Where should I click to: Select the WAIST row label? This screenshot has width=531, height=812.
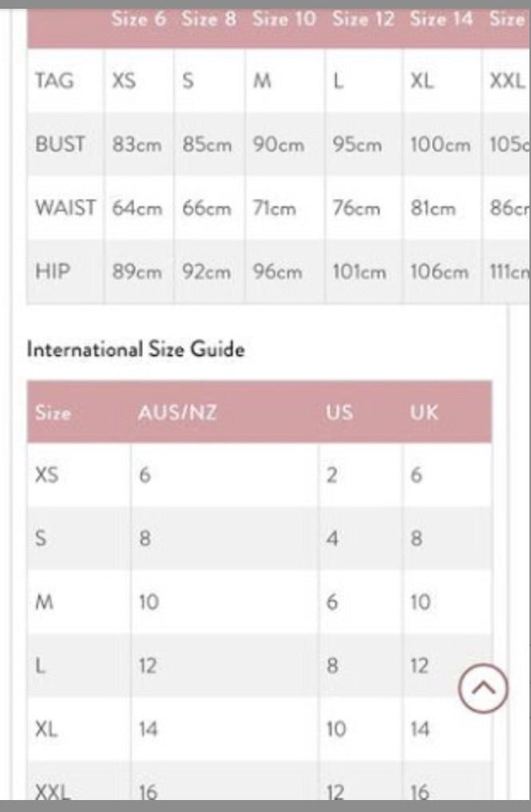tap(65, 208)
